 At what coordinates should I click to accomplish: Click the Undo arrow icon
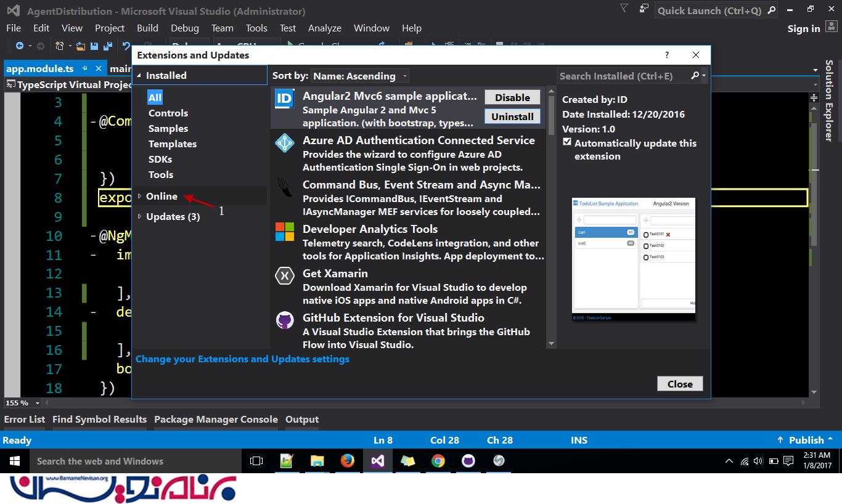(126, 46)
